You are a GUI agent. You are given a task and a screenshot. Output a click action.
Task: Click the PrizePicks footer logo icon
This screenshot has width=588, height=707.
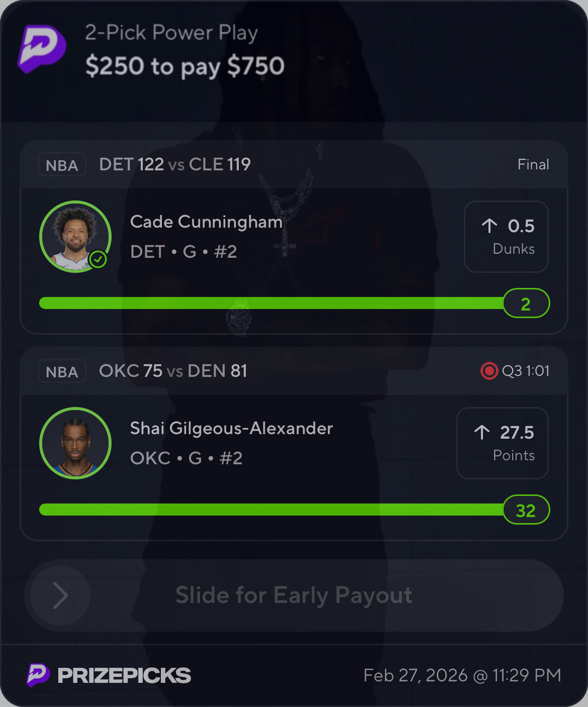tap(38, 675)
